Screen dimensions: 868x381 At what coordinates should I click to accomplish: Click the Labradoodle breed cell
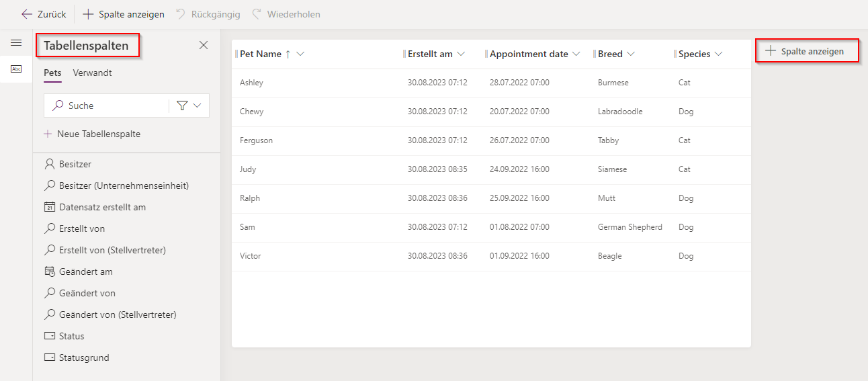pyautogui.click(x=620, y=112)
